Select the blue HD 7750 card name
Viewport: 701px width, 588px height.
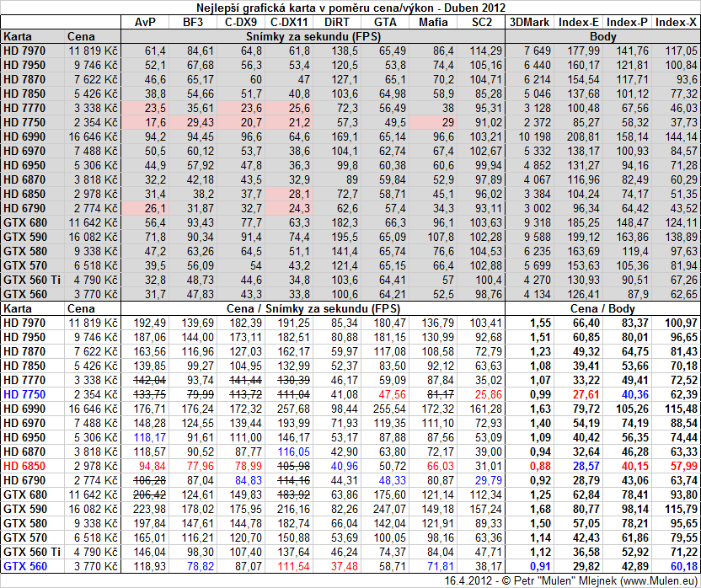point(24,394)
